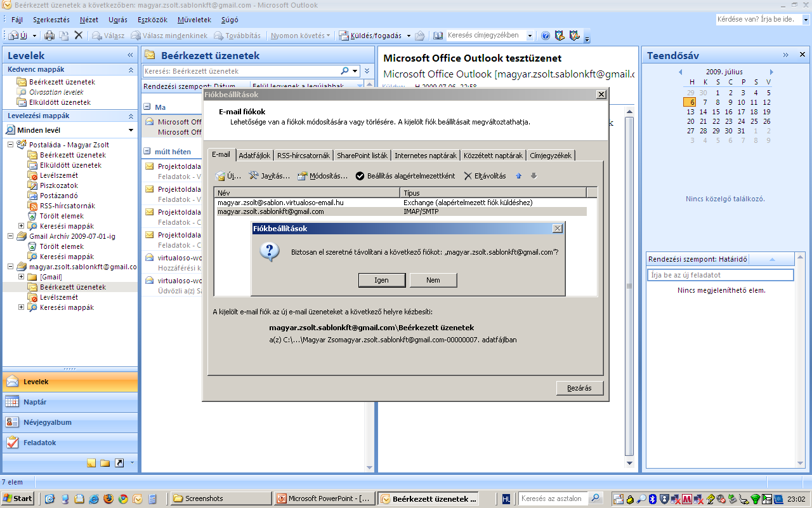Click Print icon in toolbar
The image size is (812, 508).
[x=49, y=36]
